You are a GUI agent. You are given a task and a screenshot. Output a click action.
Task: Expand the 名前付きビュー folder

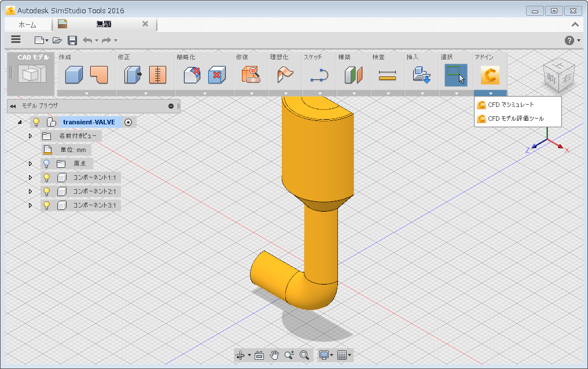(x=30, y=136)
